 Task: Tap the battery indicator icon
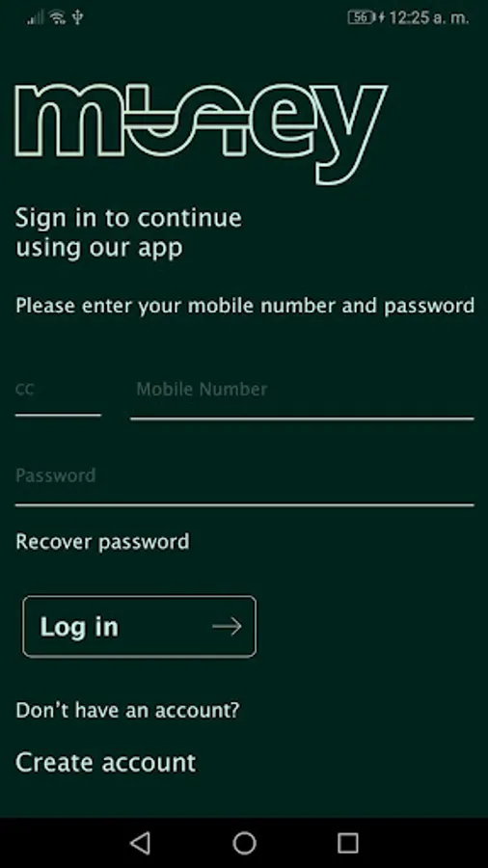click(361, 17)
